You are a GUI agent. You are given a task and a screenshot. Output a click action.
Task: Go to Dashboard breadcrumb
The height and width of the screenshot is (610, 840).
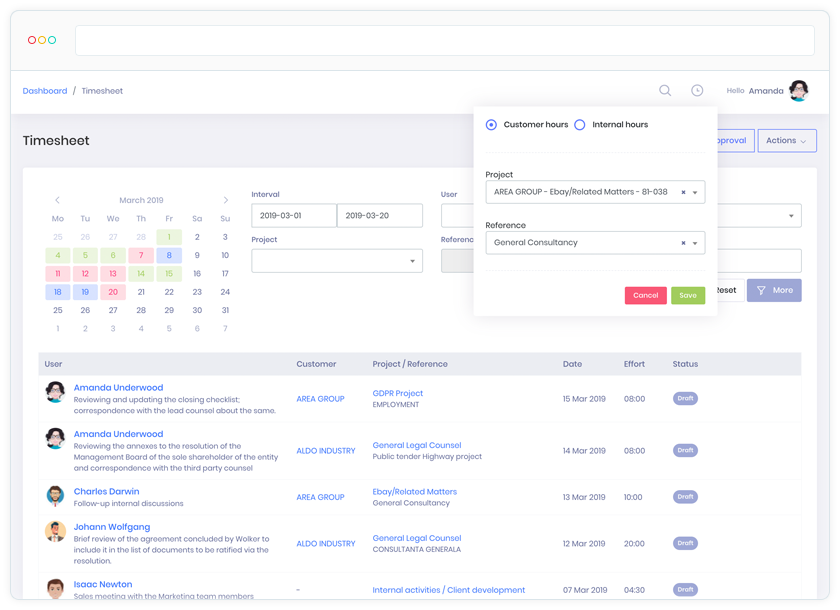coord(45,91)
